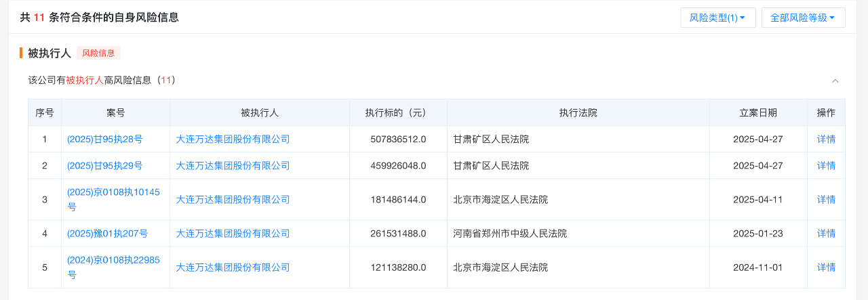This screenshot has height=300, width=868.
Task: View 详情 for the second row
Action: [x=826, y=165]
